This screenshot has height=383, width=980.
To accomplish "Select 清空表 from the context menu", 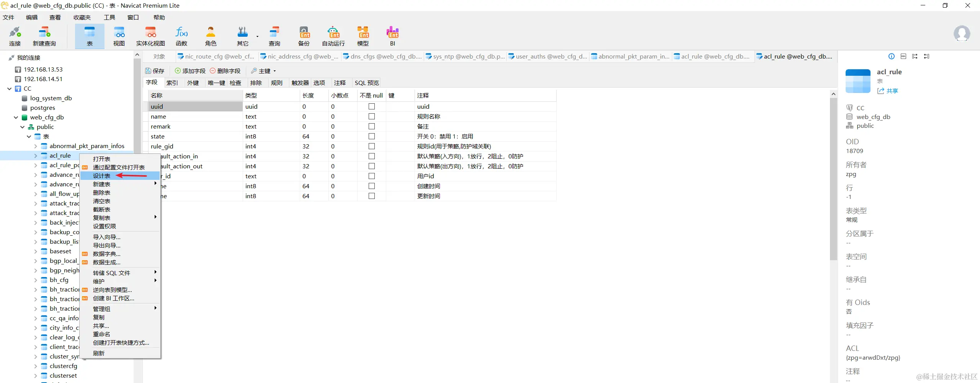I will tap(120, 201).
